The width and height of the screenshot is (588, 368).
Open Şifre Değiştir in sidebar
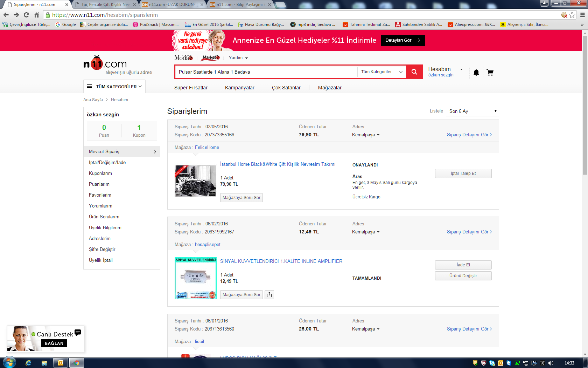(102, 249)
